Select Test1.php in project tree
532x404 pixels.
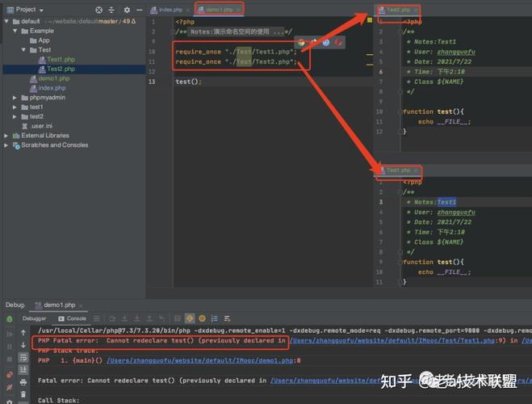pos(57,60)
